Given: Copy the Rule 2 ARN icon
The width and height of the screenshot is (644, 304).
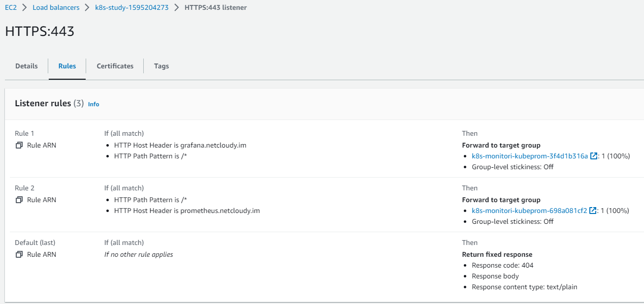Looking at the screenshot, I should [19, 200].
